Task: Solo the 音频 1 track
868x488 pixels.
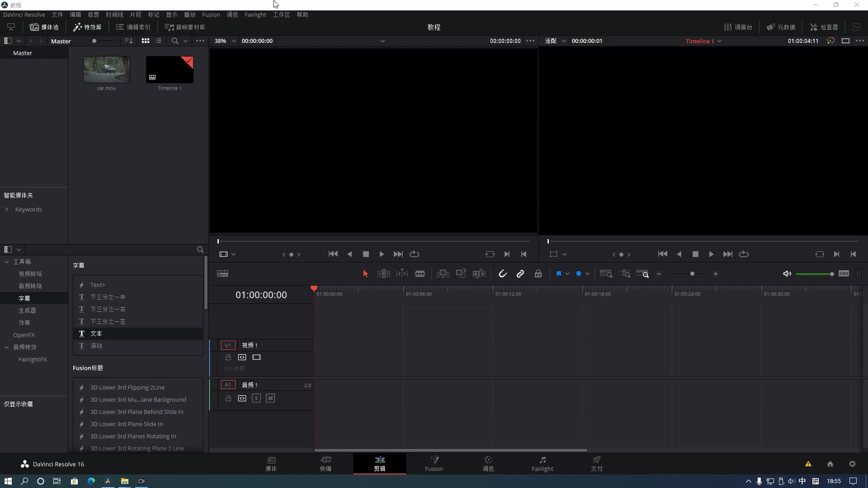Action: (x=256, y=398)
